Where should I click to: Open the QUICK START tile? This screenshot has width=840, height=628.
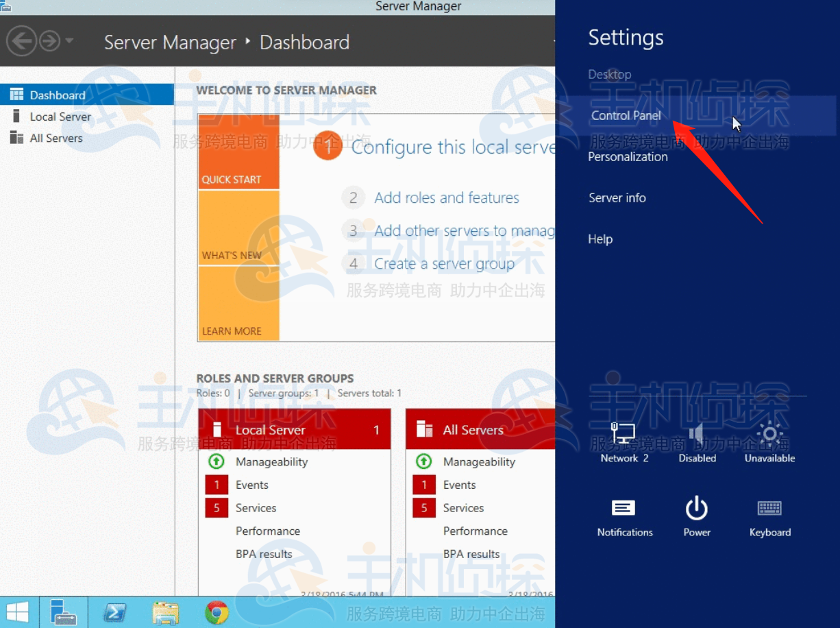click(x=238, y=152)
